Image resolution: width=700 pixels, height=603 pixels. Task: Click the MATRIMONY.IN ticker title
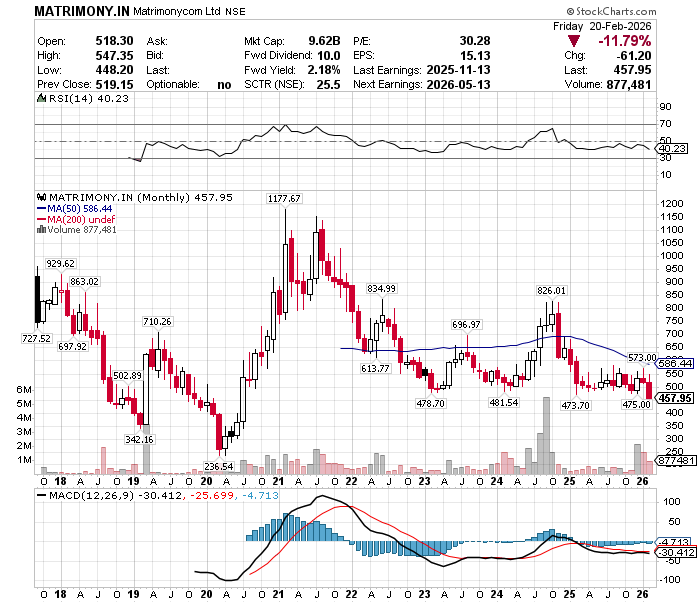[82, 12]
